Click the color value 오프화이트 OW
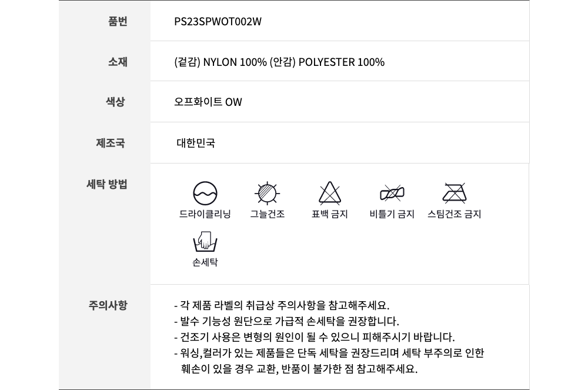 [208, 102]
